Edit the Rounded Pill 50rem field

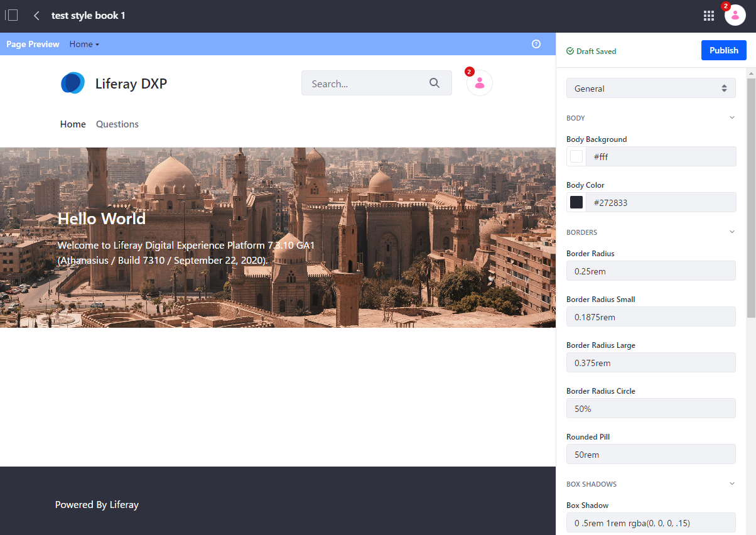click(651, 454)
